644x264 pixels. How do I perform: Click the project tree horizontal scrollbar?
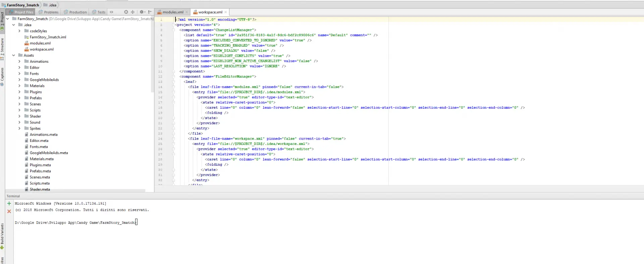tap(75, 191)
